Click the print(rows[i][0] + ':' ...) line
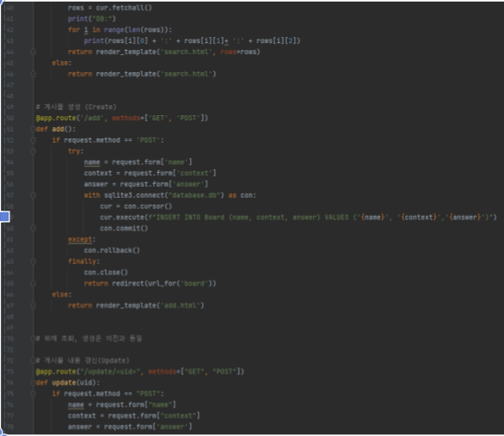Image resolution: width=504 pixels, height=436 pixels. (192, 40)
